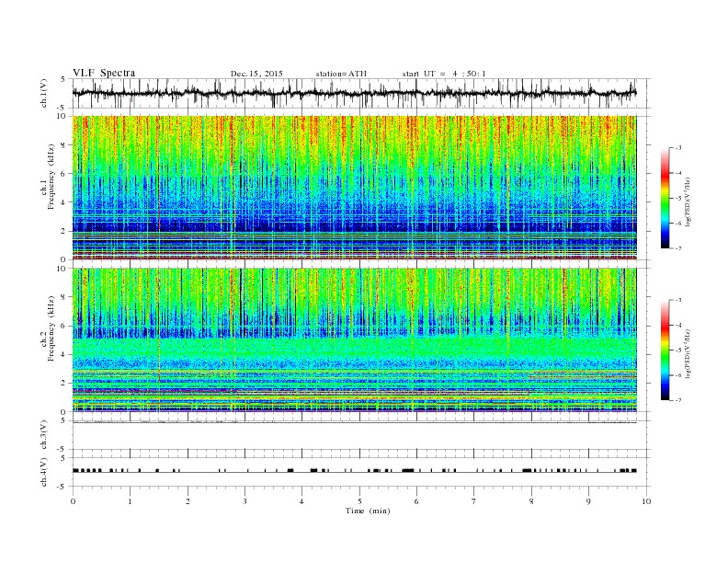The width and height of the screenshot is (728, 563).
Task: Click the "1" tick on the time axis
Action: click(x=130, y=501)
